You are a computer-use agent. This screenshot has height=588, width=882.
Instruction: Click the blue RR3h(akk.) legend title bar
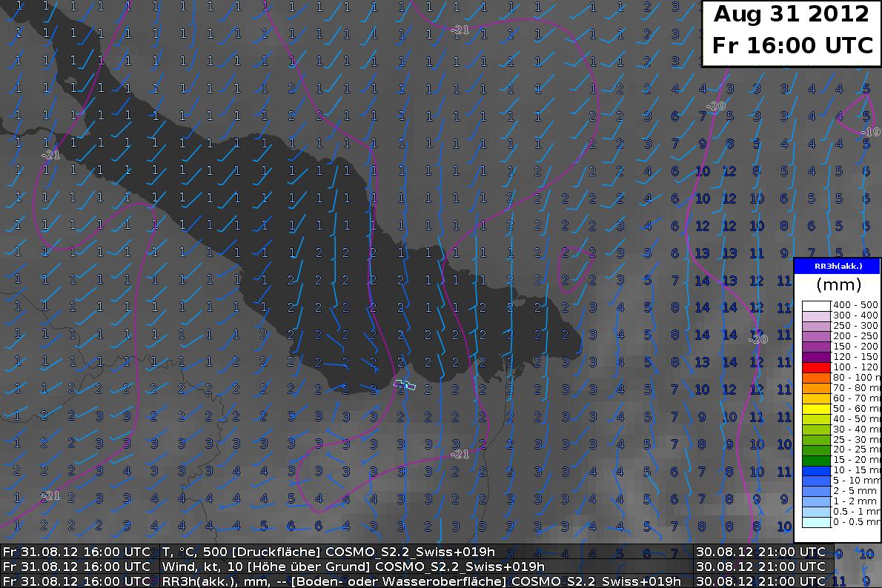click(837, 266)
